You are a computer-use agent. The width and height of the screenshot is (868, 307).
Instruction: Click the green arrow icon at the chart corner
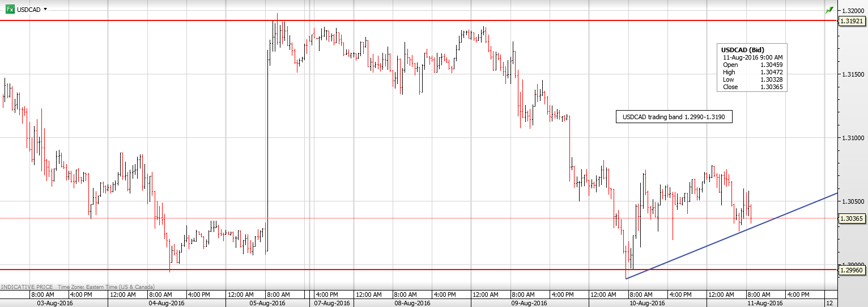pos(829,10)
